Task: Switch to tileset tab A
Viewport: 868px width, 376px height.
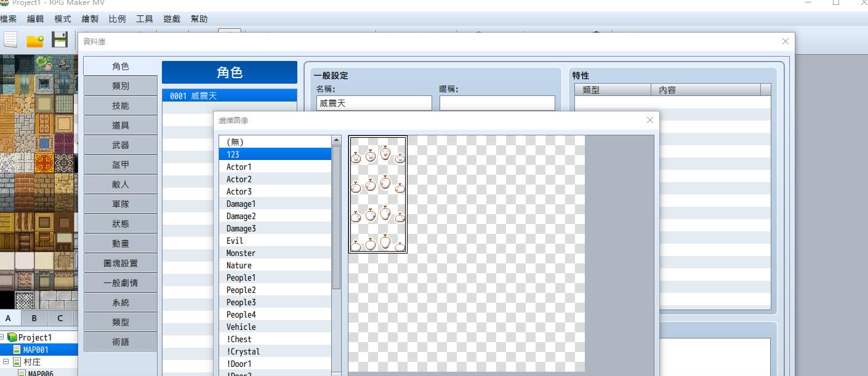Action: pos(9,318)
